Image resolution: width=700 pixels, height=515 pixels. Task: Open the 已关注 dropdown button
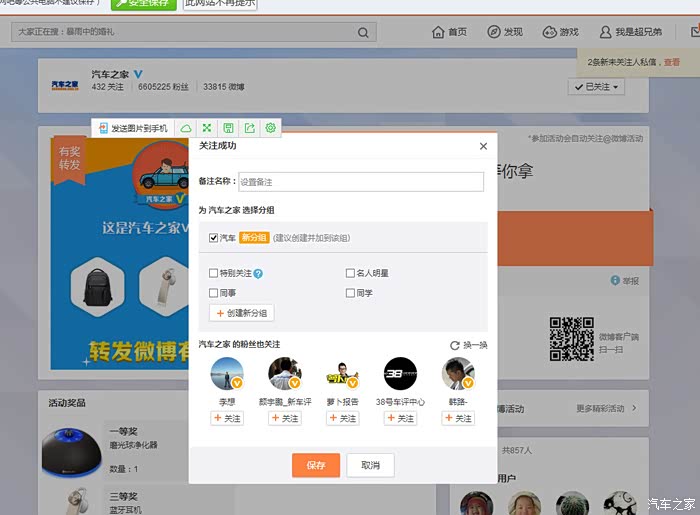coord(596,87)
